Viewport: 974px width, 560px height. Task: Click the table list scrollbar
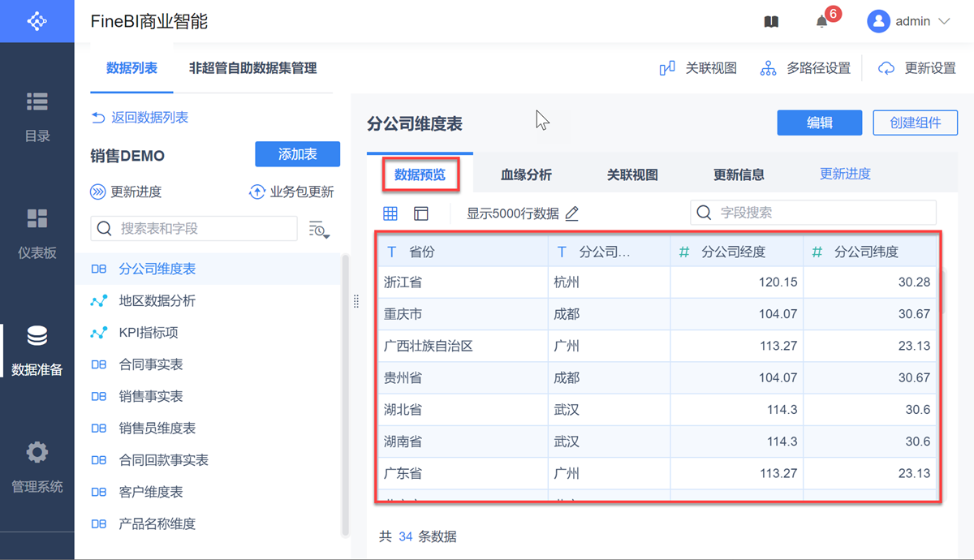click(x=345, y=390)
